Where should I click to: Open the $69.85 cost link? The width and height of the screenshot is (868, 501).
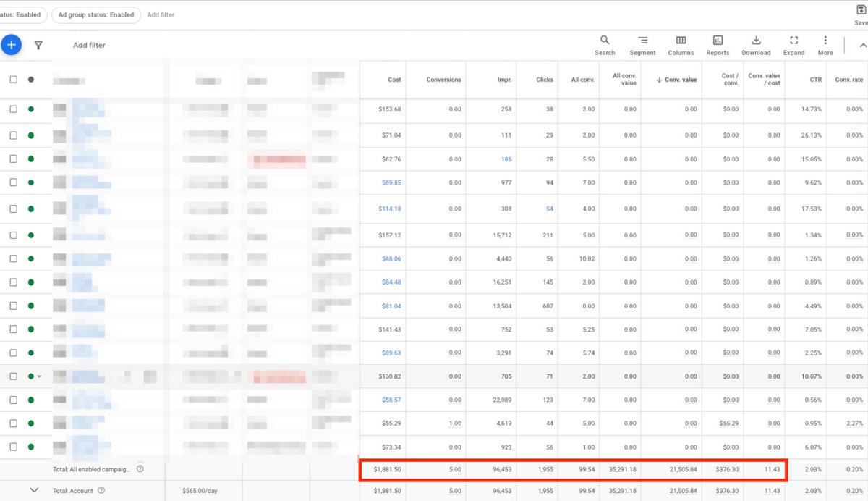point(391,183)
